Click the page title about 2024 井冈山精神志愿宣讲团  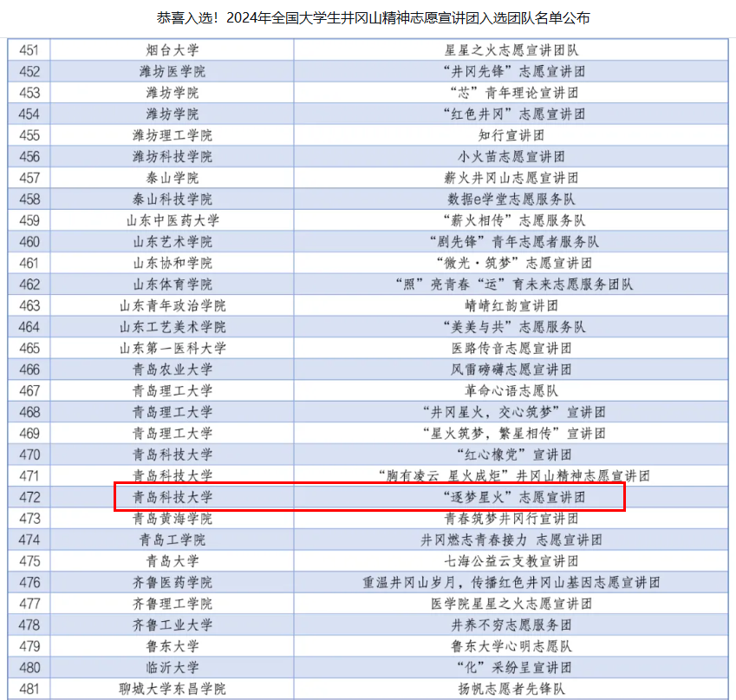pos(368,17)
